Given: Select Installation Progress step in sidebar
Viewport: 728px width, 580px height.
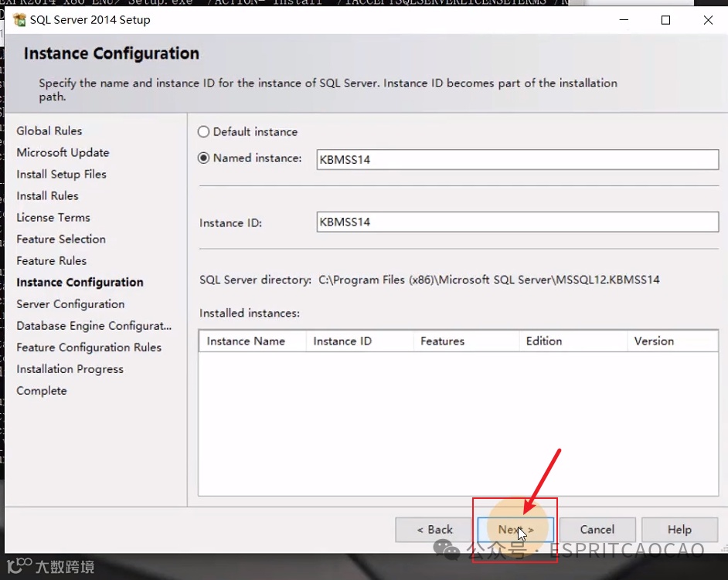Looking at the screenshot, I should [70, 369].
